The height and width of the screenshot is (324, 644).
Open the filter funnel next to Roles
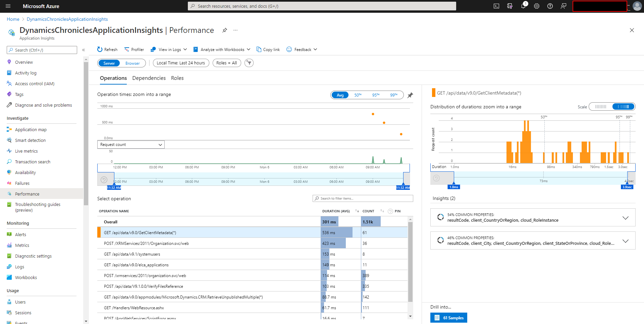[249, 63]
